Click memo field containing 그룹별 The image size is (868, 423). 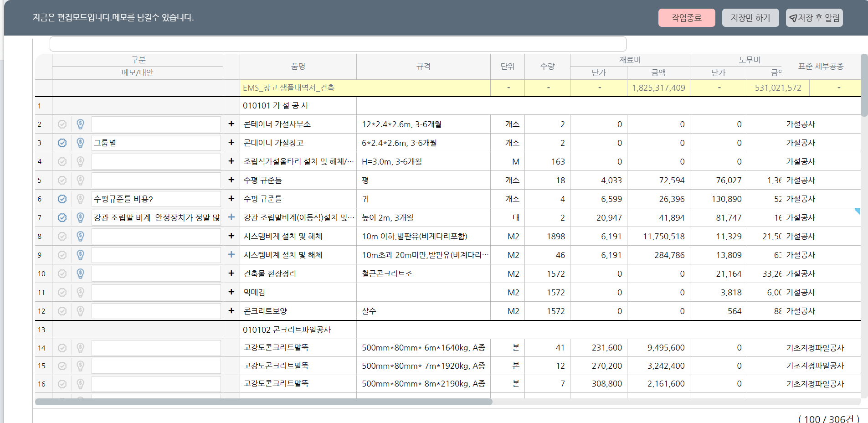tap(156, 143)
